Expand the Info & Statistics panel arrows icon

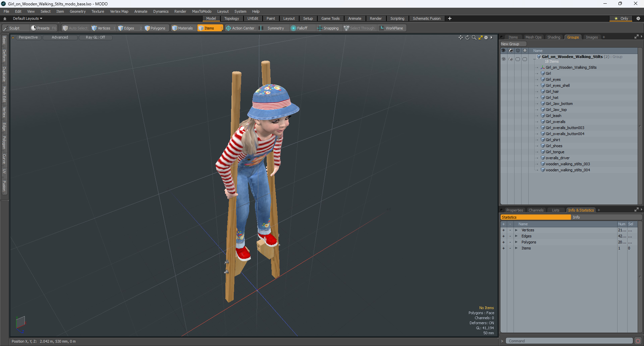(x=636, y=210)
